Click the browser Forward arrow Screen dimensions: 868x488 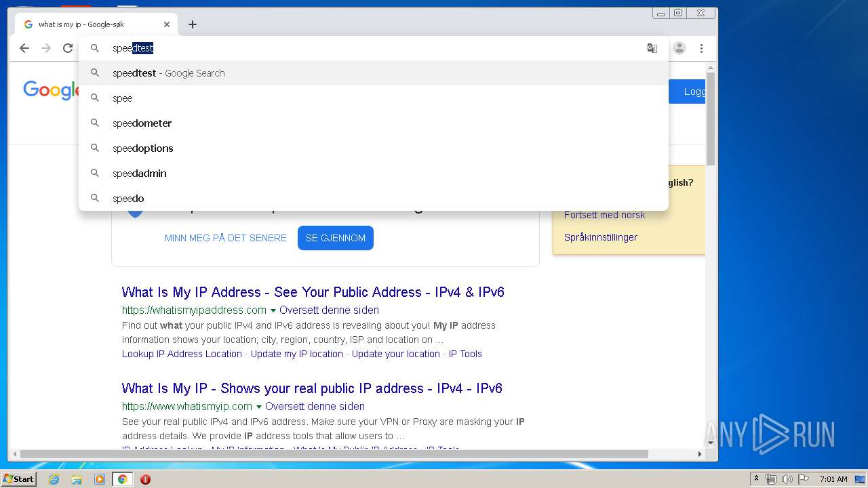[46, 48]
